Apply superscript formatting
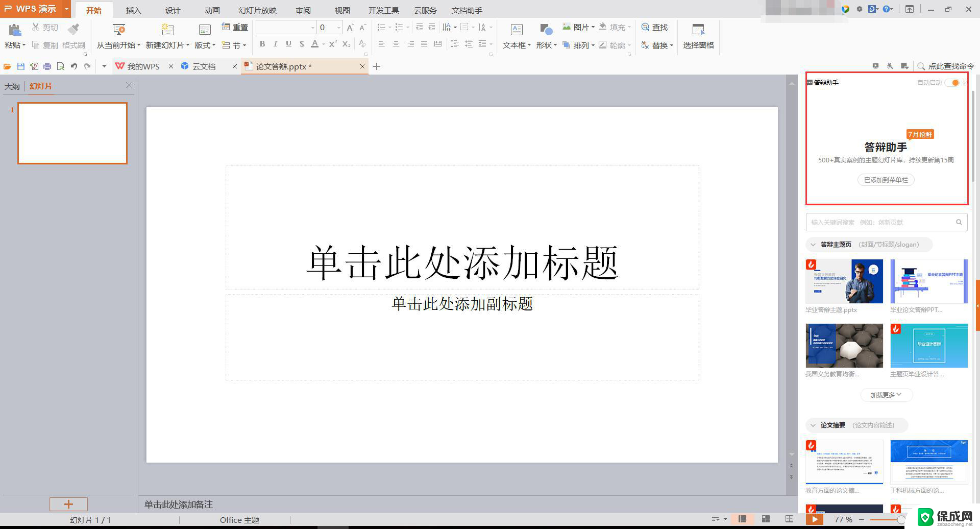The width and height of the screenshot is (980, 529). [x=333, y=44]
